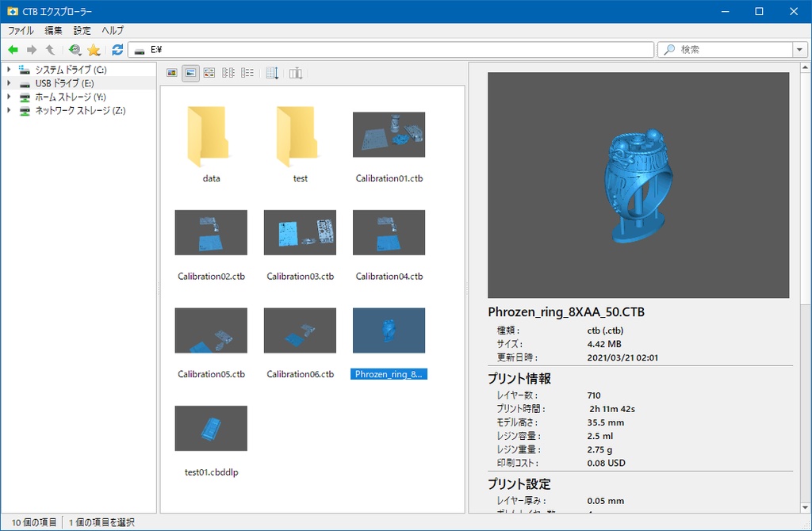Screen dimensions: 812x531
Task: Select USB ドライブ (E:) in tree
Action: click(65, 82)
